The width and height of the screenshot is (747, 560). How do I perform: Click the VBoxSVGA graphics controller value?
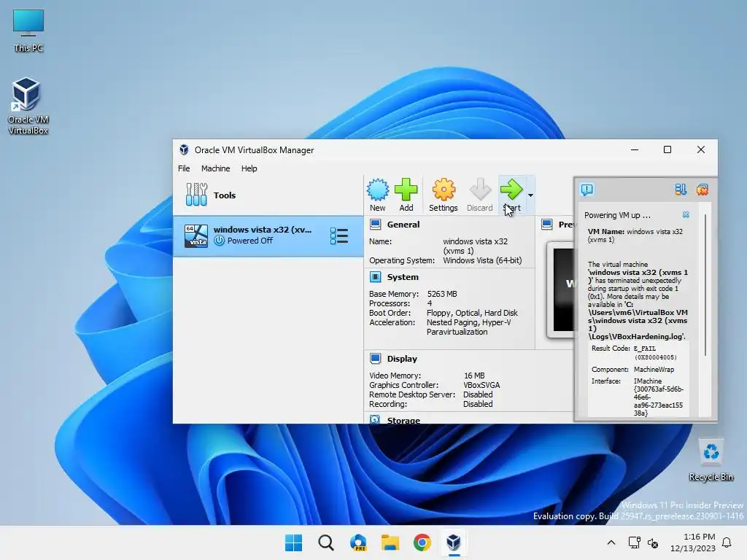(481, 385)
